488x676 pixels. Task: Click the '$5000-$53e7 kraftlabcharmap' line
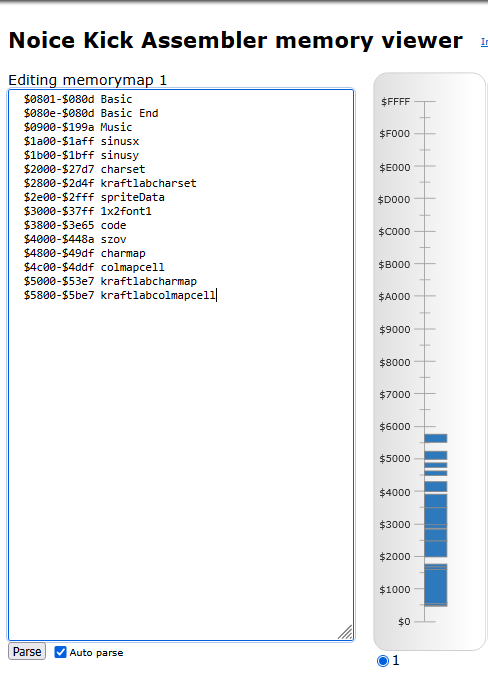tap(110, 281)
